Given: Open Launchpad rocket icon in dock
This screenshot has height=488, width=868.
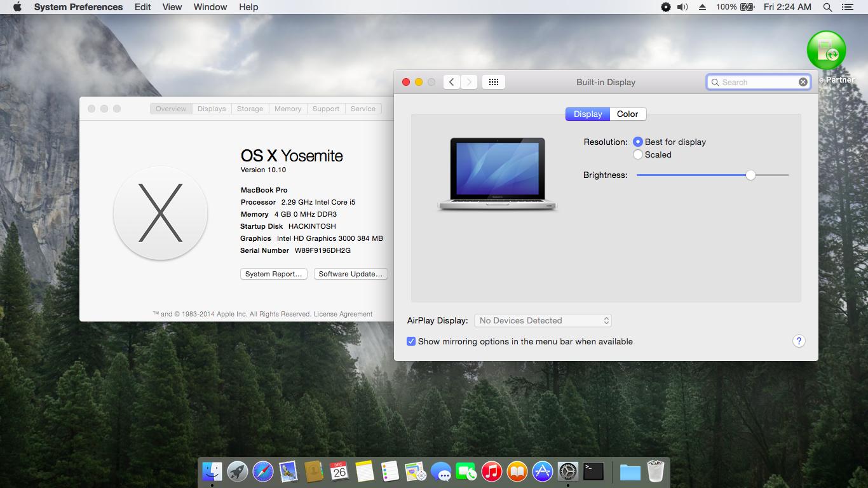Looking at the screenshot, I should [x=238, y=471].
